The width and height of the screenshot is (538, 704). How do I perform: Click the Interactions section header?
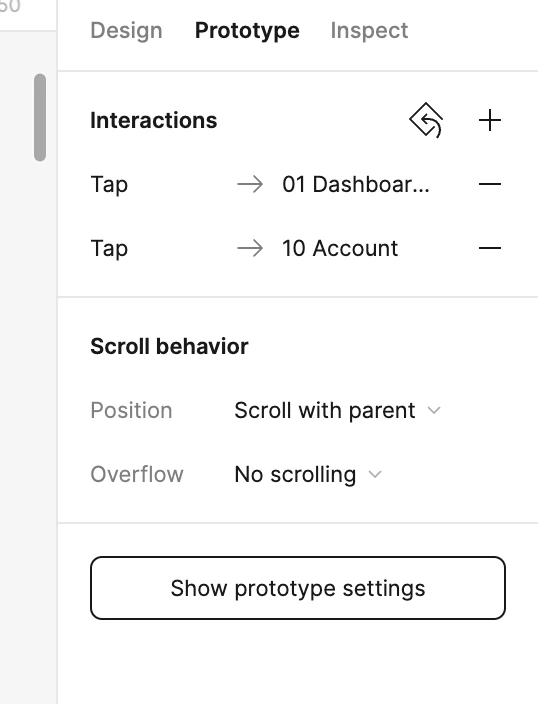point(154,120)
